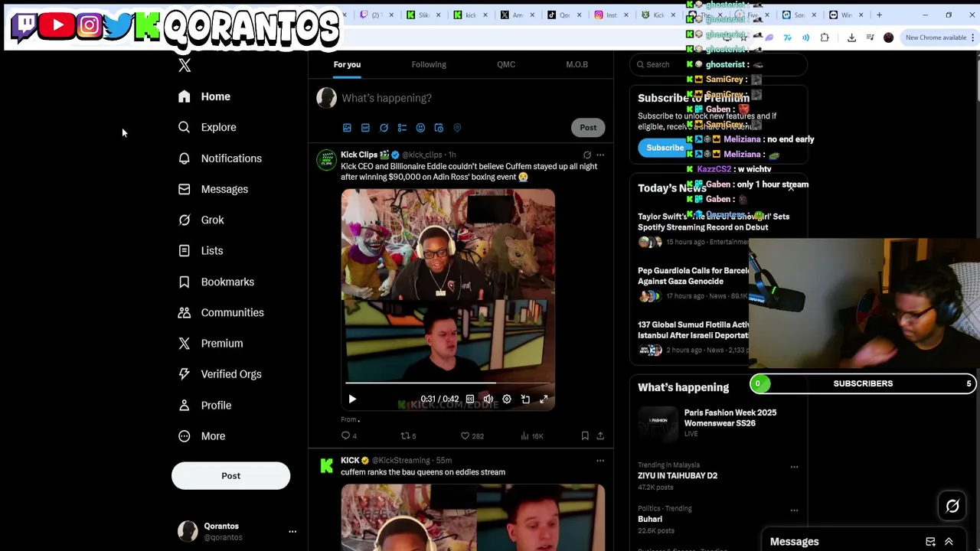Expand the Messages drawer
This screenshot has width=980, height=551.
click(949, 542)
